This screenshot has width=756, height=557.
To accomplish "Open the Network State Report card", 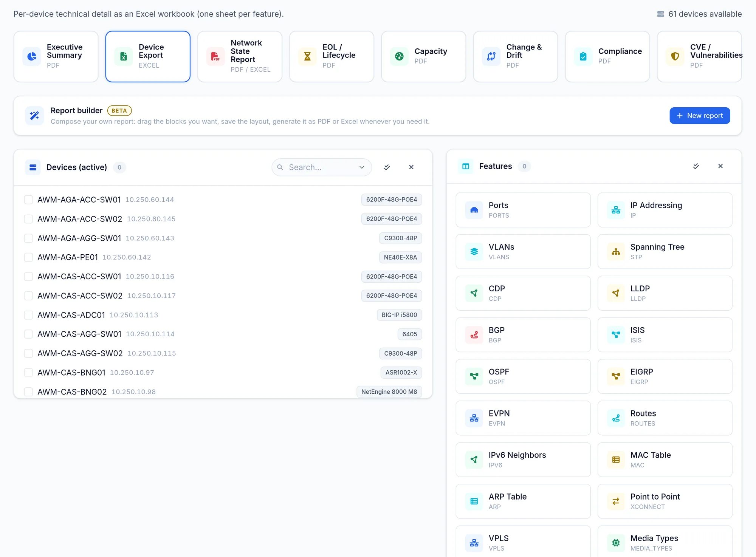I will coord(240,56).
